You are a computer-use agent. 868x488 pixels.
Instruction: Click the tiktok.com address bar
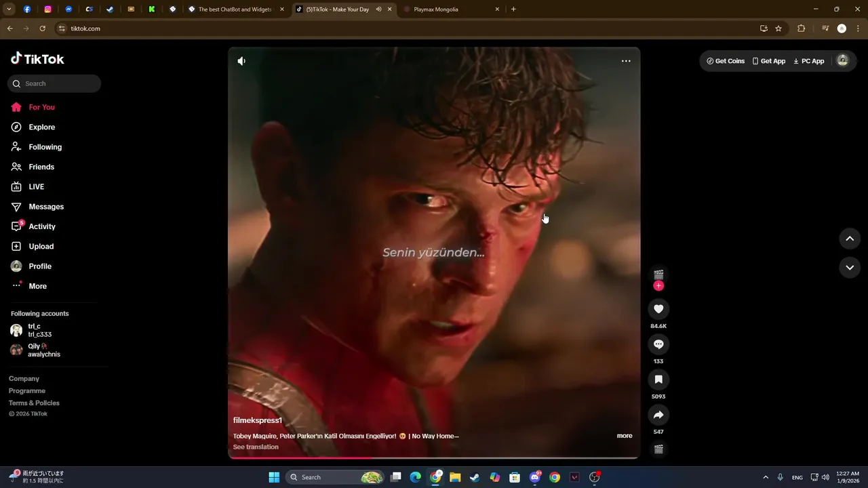pos(407,28)
